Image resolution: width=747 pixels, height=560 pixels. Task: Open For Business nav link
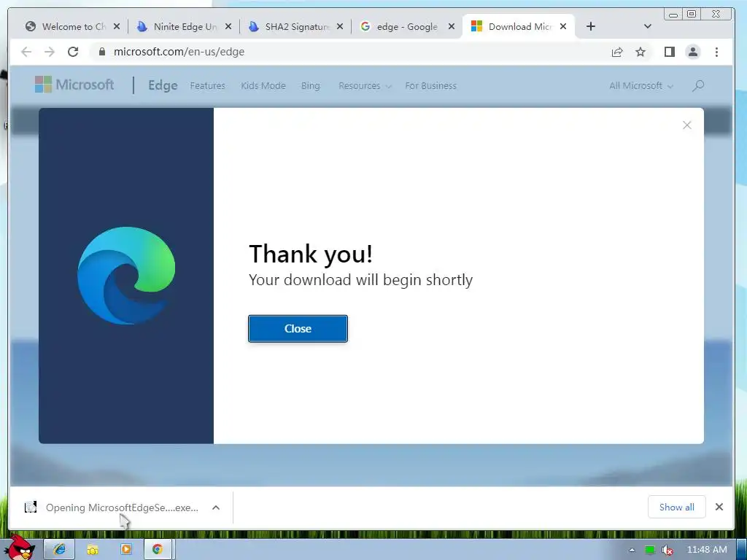[430, 86]
